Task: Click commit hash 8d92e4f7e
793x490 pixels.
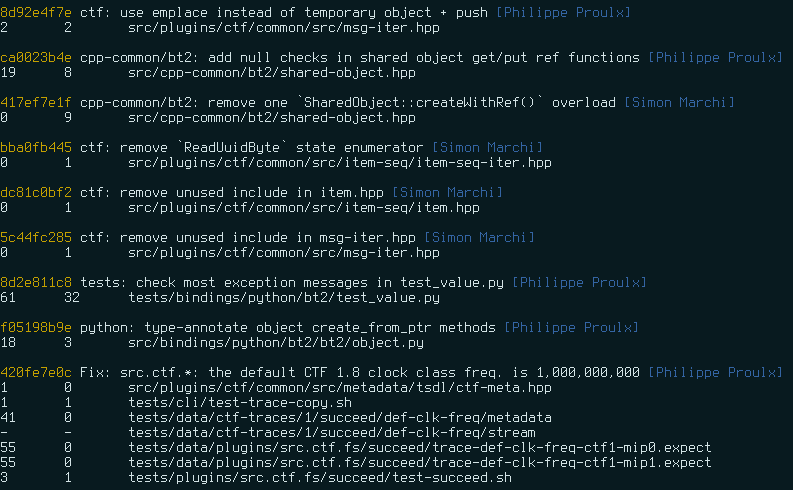Action: pyautogui.click(x=36, y=12)
